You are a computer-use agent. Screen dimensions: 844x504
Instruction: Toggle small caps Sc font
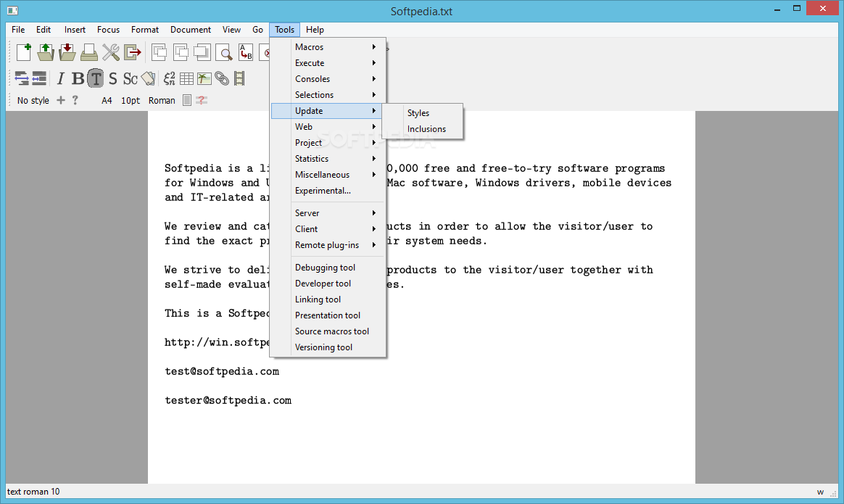[x=131, y=78]
